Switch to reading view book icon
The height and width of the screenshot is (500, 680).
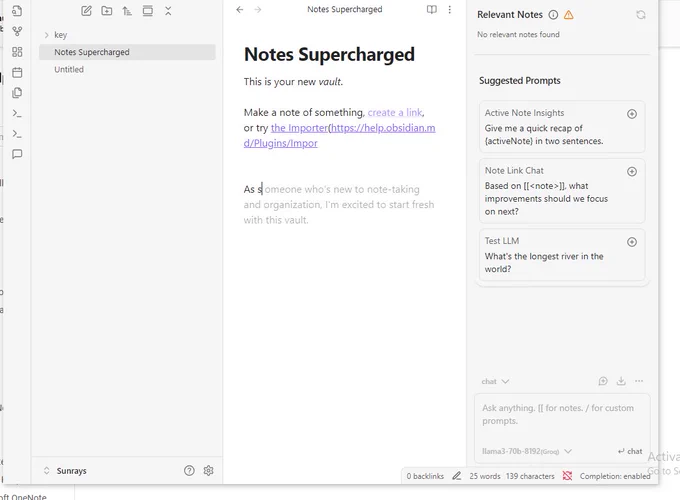pyautogui.click(x=432, y=10)
